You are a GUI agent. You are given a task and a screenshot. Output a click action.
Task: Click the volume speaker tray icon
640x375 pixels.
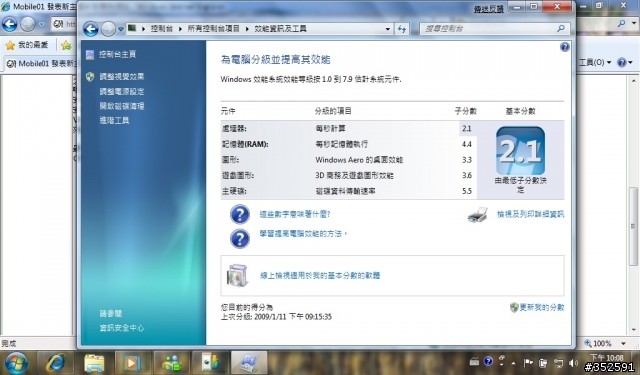(x=573, y=362)
